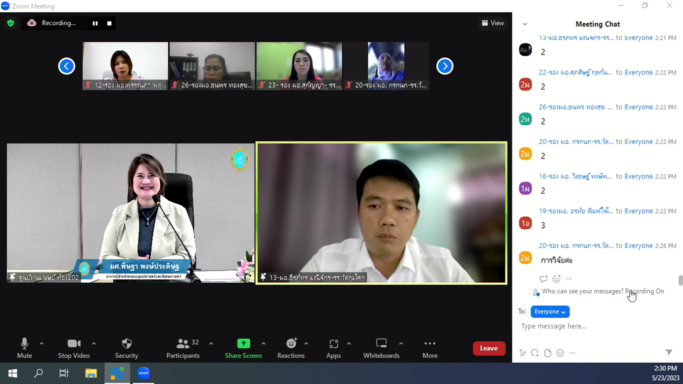The height and width of the screenshot is (384, 683).
Task: Open the Security shield options
Action: (x=127, y=348)
